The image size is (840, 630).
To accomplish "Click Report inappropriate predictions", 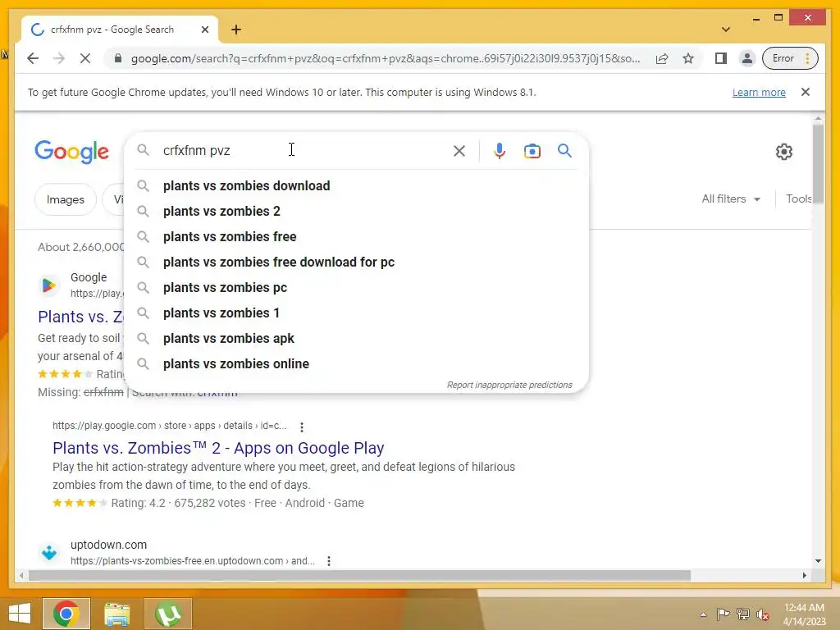I will coord(509,385).
